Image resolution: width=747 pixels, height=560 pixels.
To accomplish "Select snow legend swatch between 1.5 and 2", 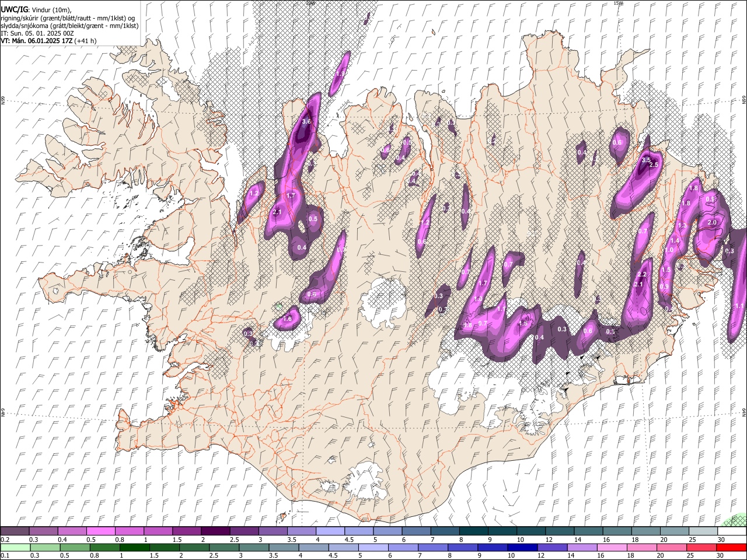I will tap(186, 531).
